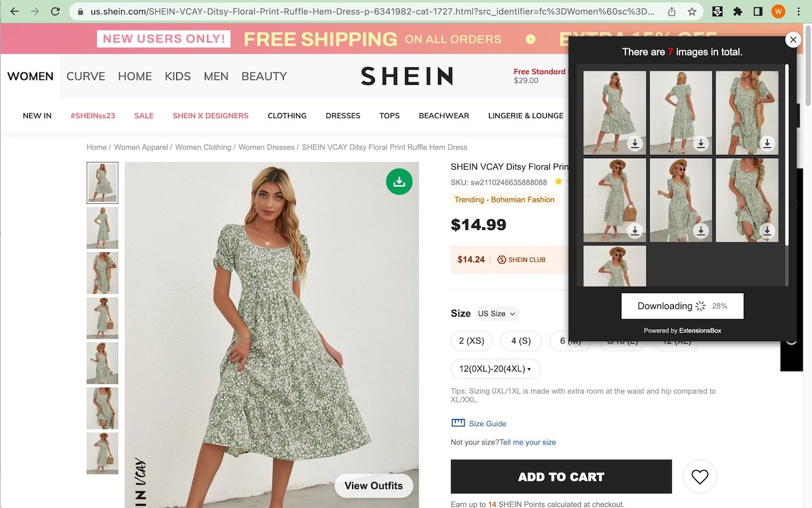The width and height of the screenshot is (812, 508).
Task: Close the image downloader popup
Action: (793, 40)
